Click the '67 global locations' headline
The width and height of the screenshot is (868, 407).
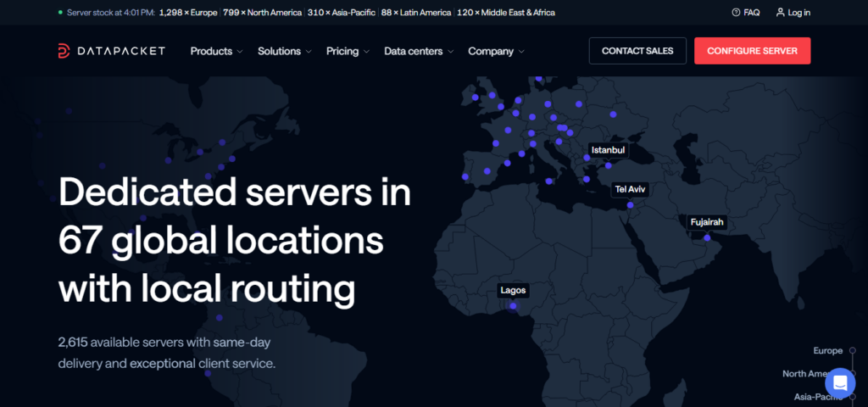[x=221, y=240]
